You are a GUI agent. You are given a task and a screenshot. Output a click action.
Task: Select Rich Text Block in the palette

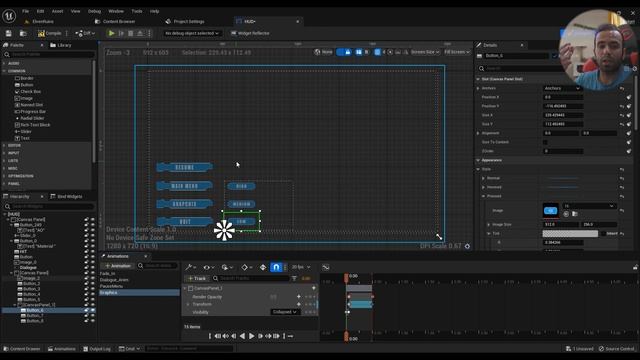click(32, 125)
